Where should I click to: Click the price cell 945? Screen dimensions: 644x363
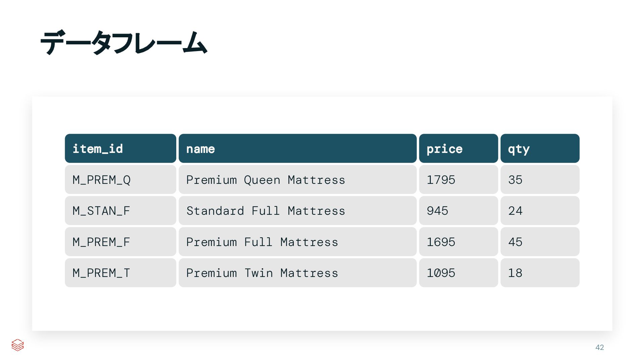[x=458, y=211]
